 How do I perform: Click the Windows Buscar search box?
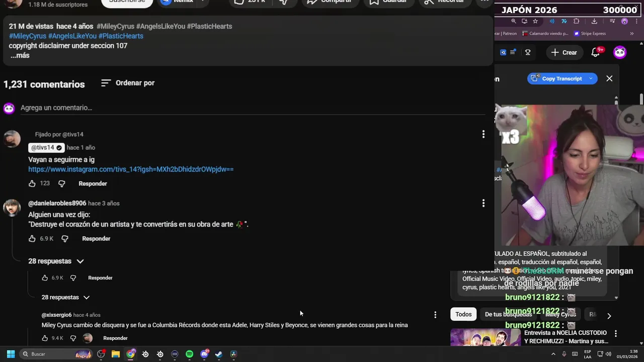coord(56,354)
